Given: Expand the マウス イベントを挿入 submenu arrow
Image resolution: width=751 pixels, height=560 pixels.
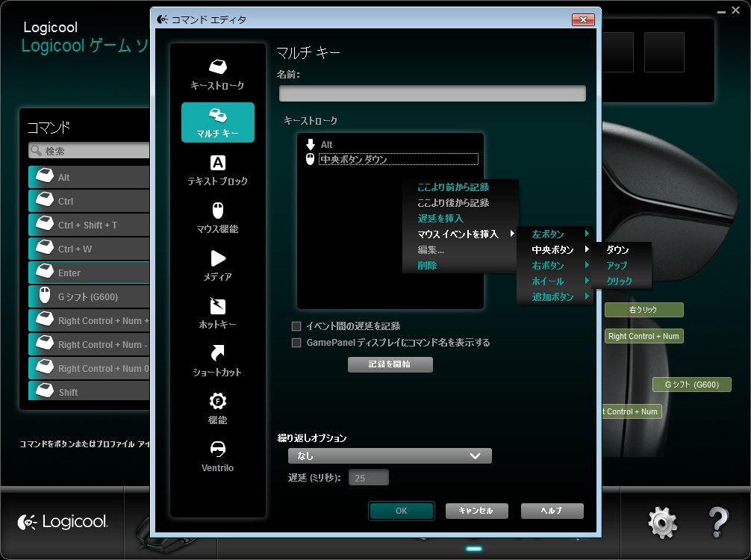Looking at the screenshot, I should (512, 234).
